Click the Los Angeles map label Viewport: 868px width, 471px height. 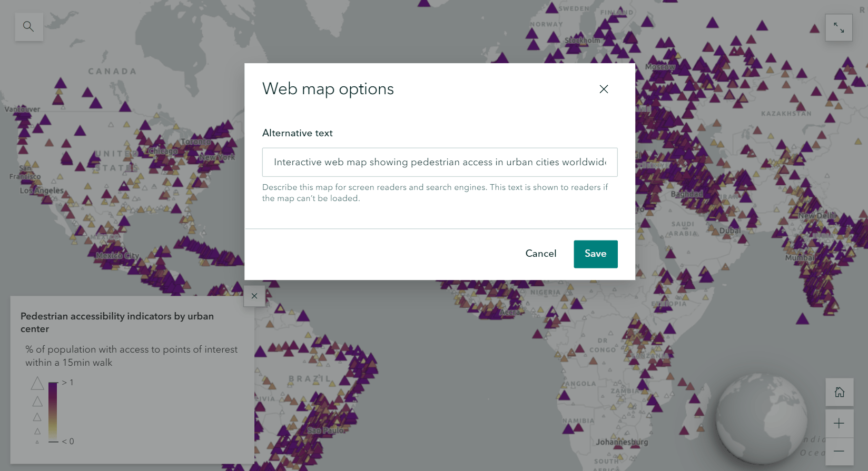coord(42,191)
